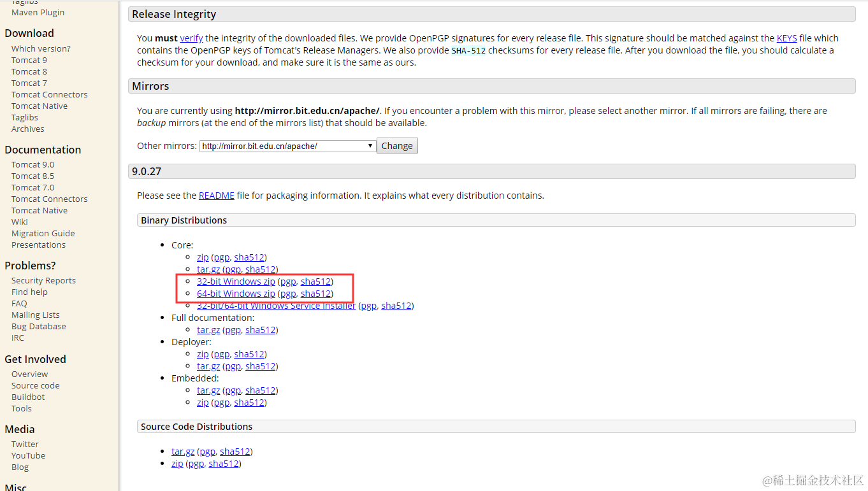Download the Deployer tar.gz

pos(208,366)
